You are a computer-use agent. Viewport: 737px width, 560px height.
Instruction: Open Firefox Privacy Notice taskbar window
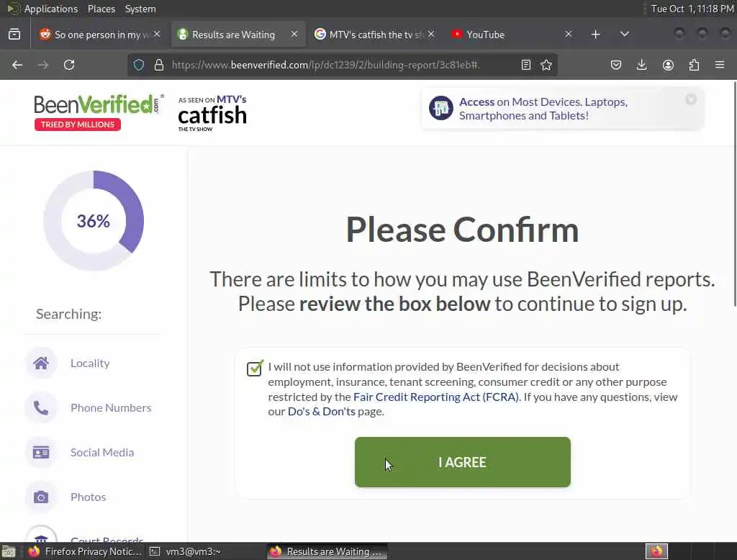click(86, 551)
